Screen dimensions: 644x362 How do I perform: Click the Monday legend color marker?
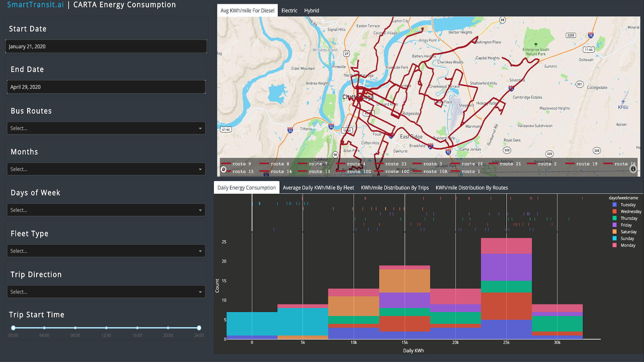(614, 245)
